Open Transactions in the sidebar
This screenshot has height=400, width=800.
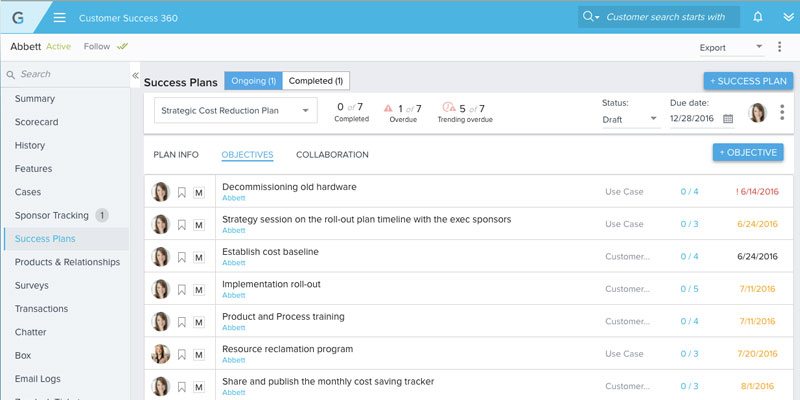pyautogui.click(x=41, y=309)
